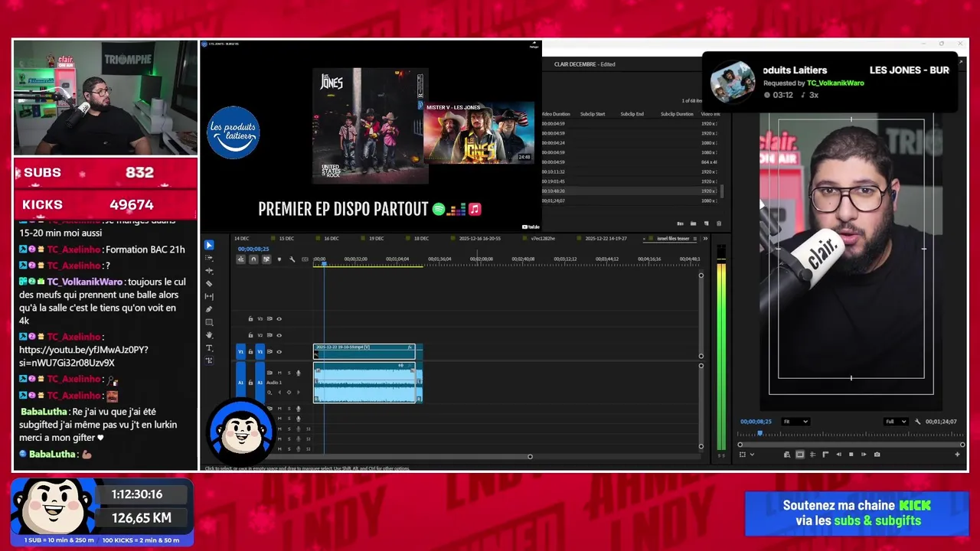Image resolution: width=980 pixels, height=551 pixels.
Task: Click New Bin icon in Project panel
Action: [x=694, y=223]
